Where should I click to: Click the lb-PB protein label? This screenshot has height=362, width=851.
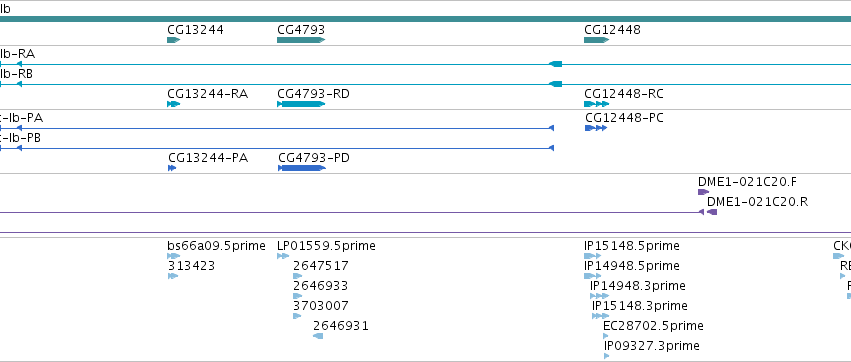[21, 138]
